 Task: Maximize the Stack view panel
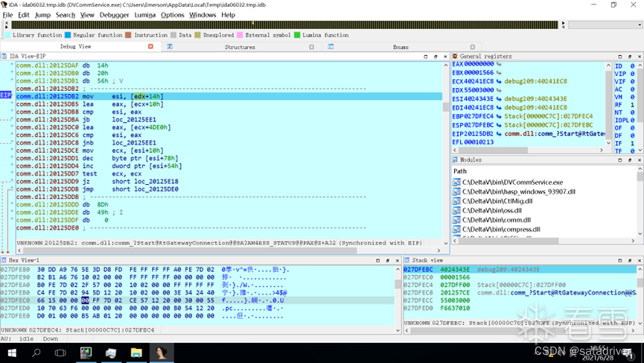coord(619,260)
